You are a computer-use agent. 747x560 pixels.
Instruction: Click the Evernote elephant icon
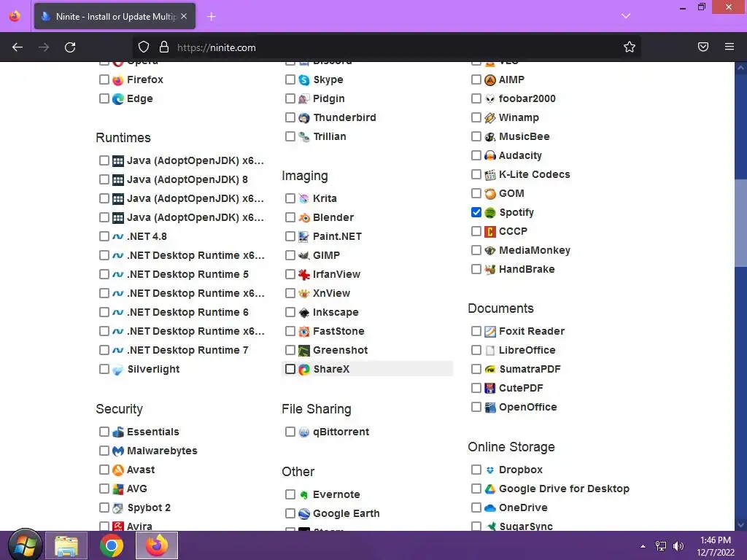pos(304,495)
